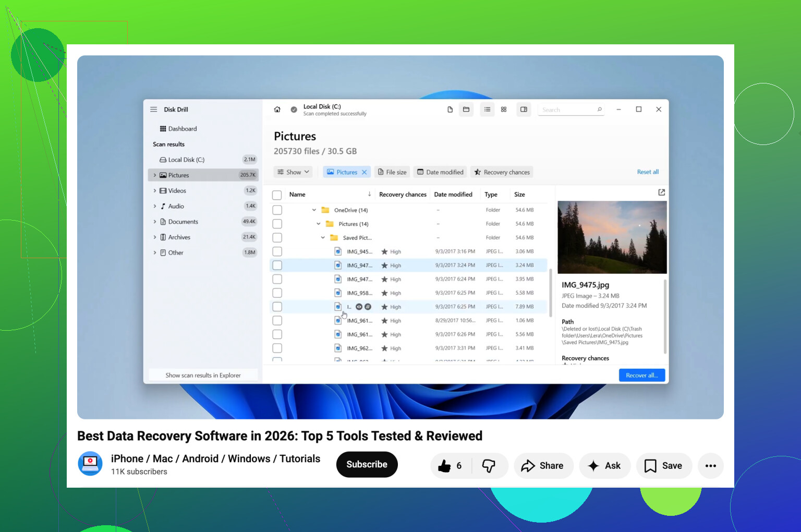Expand Other in sidebar
Viewport: 801px width, 532px height.
tap(155, 252)
